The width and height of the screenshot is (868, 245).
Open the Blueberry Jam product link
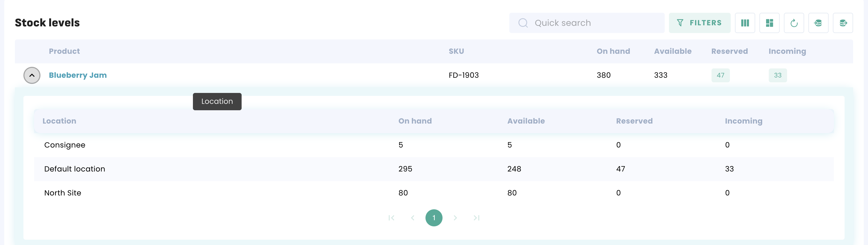78,75
